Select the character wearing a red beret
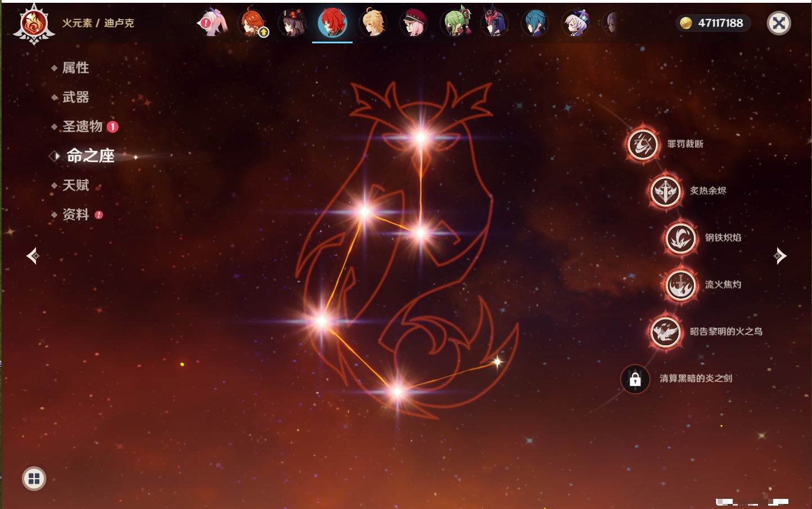Screen dimensions: 812x509 click(x=413, y=23)
